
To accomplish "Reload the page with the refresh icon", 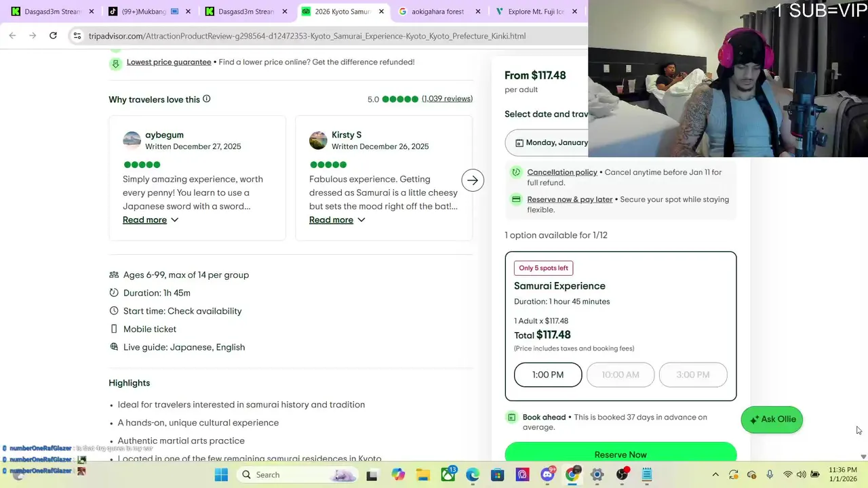I will [53, 36].
